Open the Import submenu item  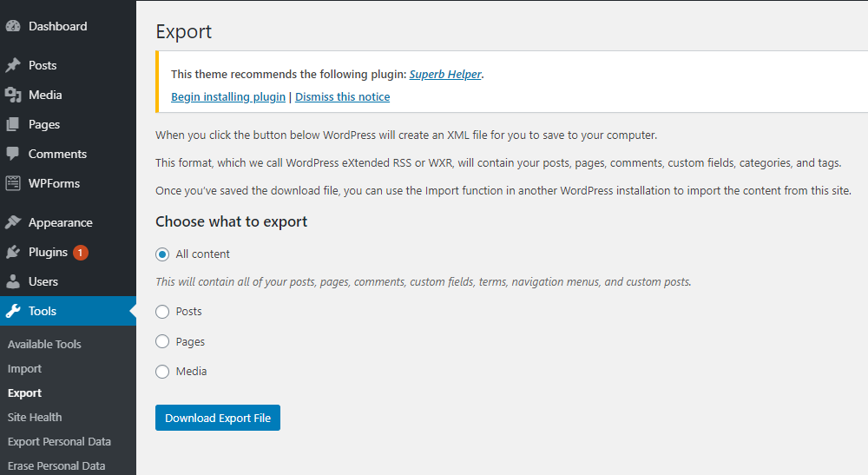[24, 369]
